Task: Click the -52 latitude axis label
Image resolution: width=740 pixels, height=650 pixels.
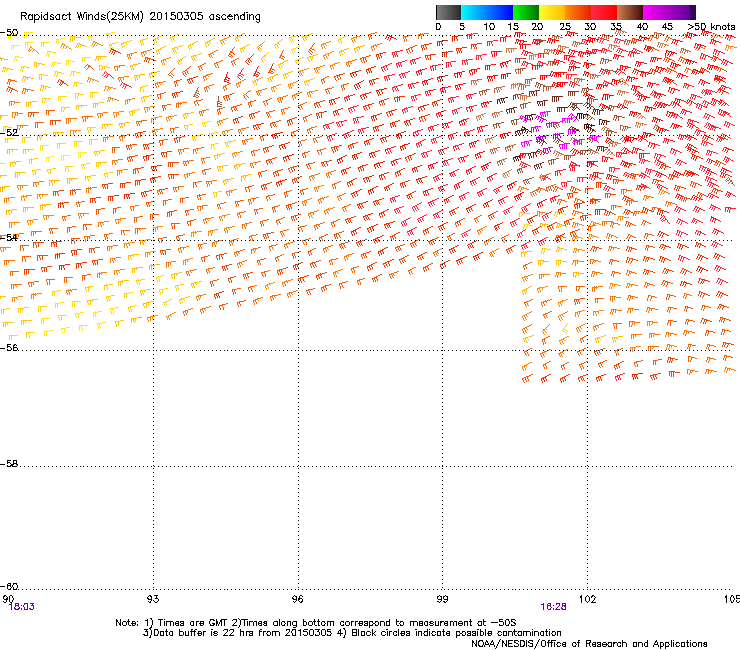Action: pos(9,133)
